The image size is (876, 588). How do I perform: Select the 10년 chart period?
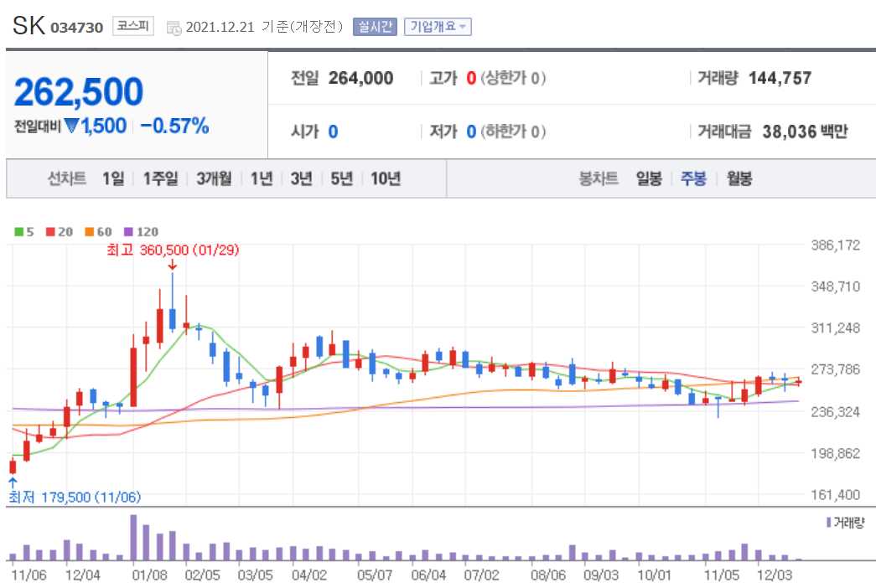(386, 178)
